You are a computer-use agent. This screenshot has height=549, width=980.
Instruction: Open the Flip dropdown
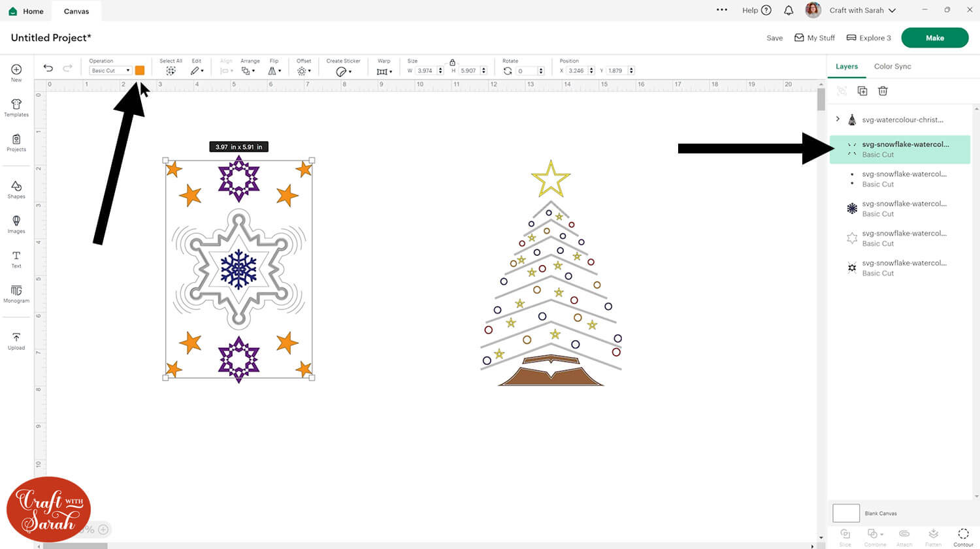(x=274, y=71)
